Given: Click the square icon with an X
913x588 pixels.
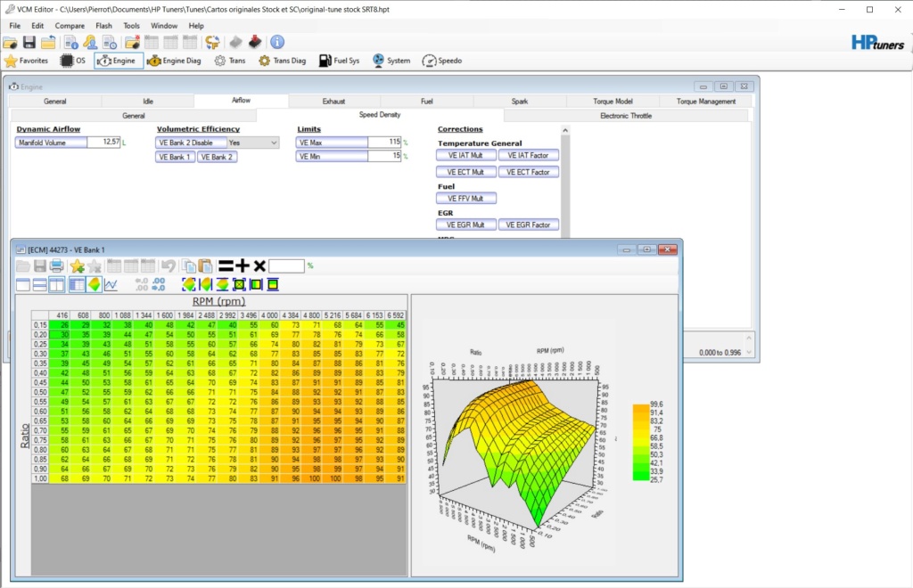Looking at the screenshot, I should coord(239,284).
